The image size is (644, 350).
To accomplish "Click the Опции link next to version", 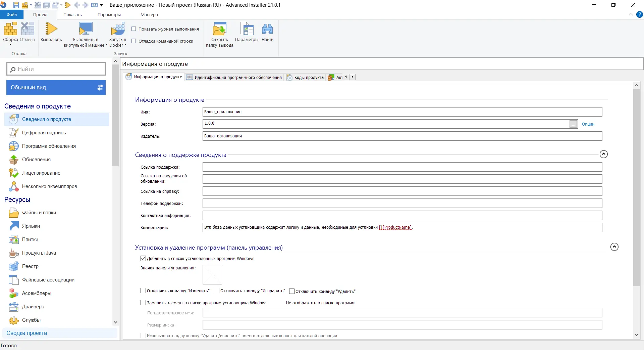I will [x=588, y=124].
